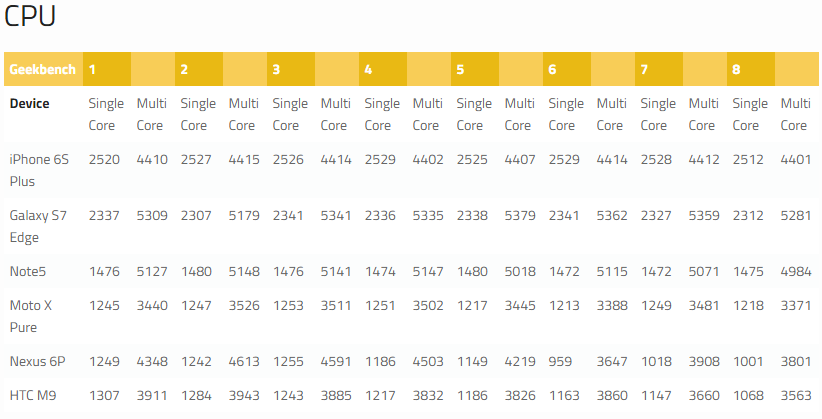This screenshot has height=419, width=822.
Task: Select HTC M9 score 3563
Action: [796, 395]
